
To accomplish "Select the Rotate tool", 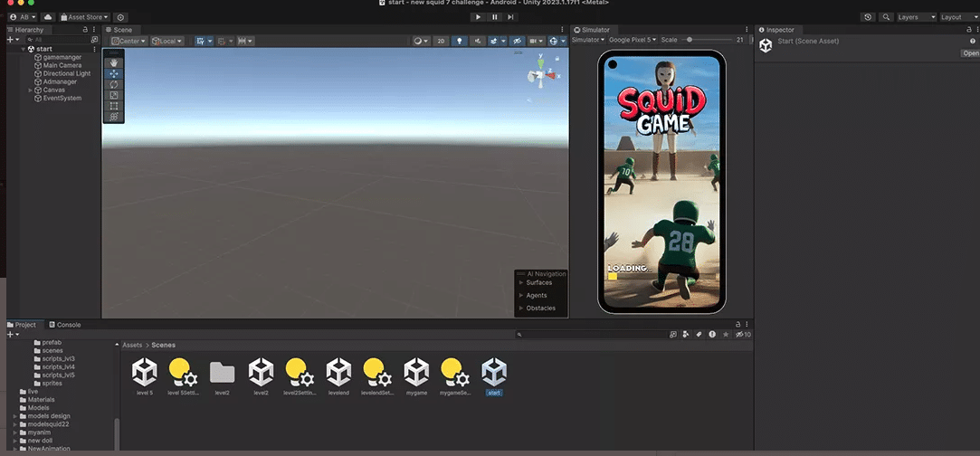I will (x=114, y=84).
